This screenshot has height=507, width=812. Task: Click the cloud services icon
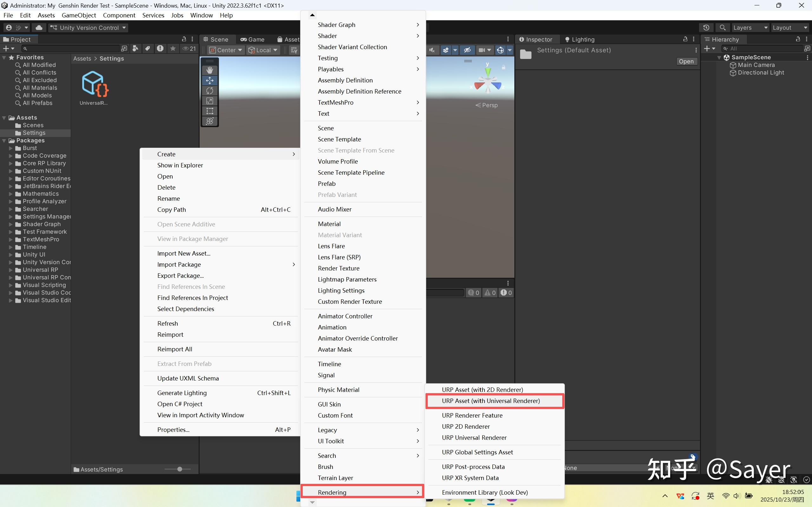tap(39, 28)
